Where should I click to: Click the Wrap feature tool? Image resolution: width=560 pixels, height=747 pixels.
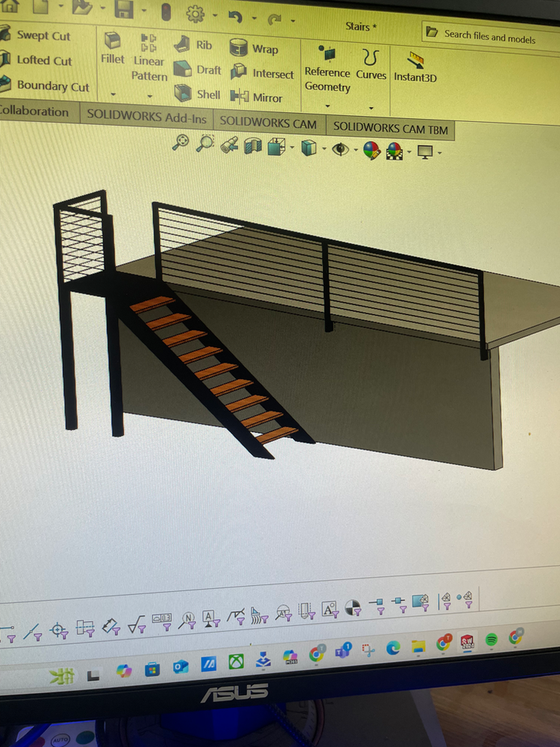pos(254,48)
